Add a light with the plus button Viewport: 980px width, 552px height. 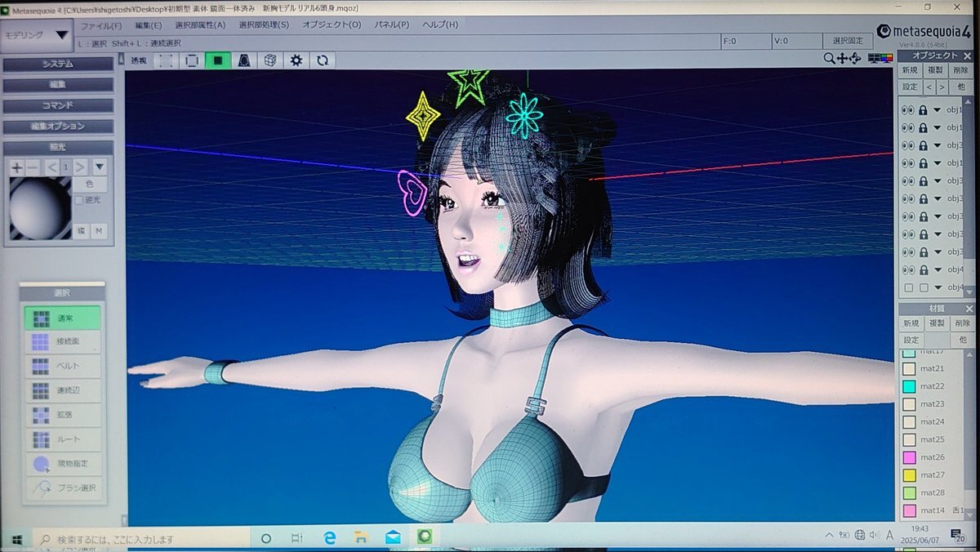(17, 167)
